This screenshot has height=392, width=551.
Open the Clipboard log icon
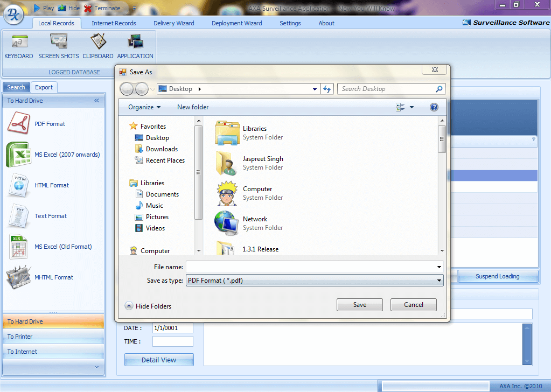coord(98,42)
